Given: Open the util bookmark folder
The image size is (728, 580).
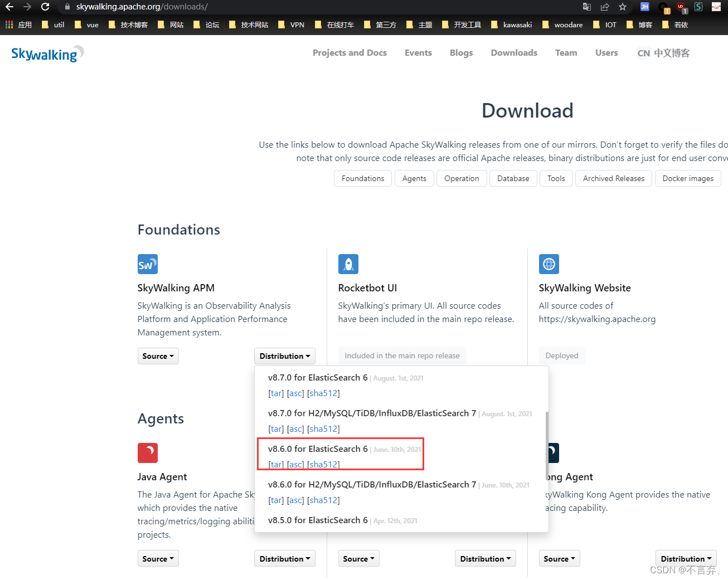Looking at the screenshot, I should coord(53,25).
